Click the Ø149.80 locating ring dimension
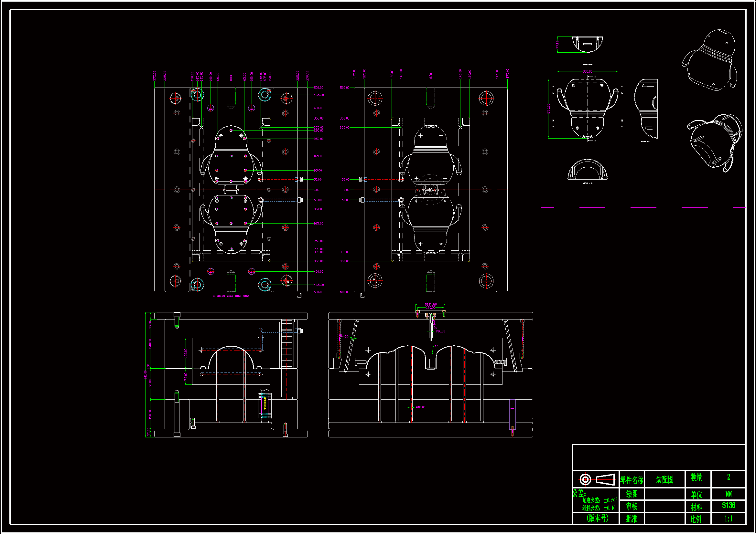This screenshot has height=534, width=756. pos(430,304)
